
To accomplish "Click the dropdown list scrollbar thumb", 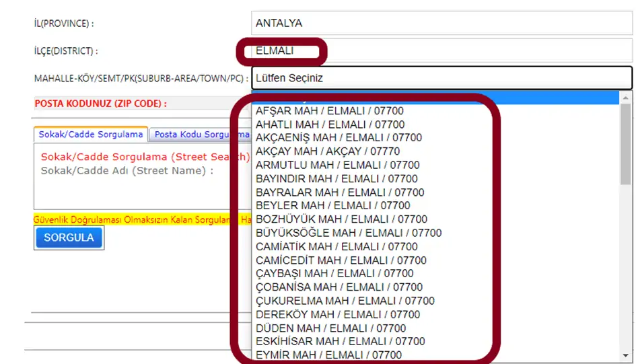I will point(626,145).
